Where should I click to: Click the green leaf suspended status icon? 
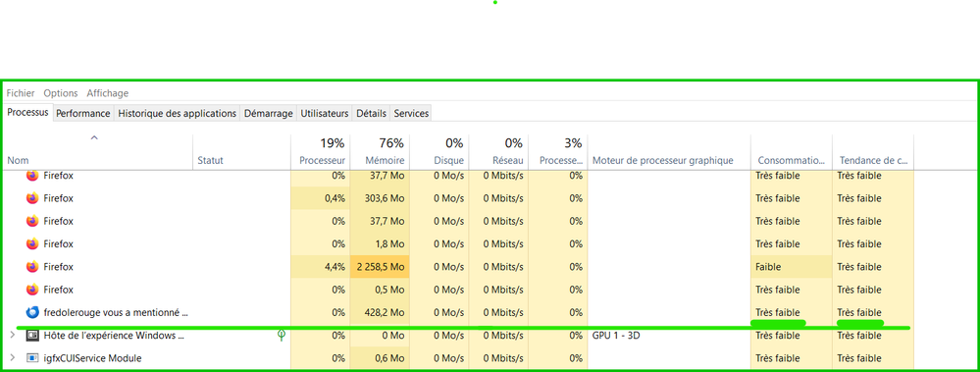pyautogui.click(x=282, y=335)
